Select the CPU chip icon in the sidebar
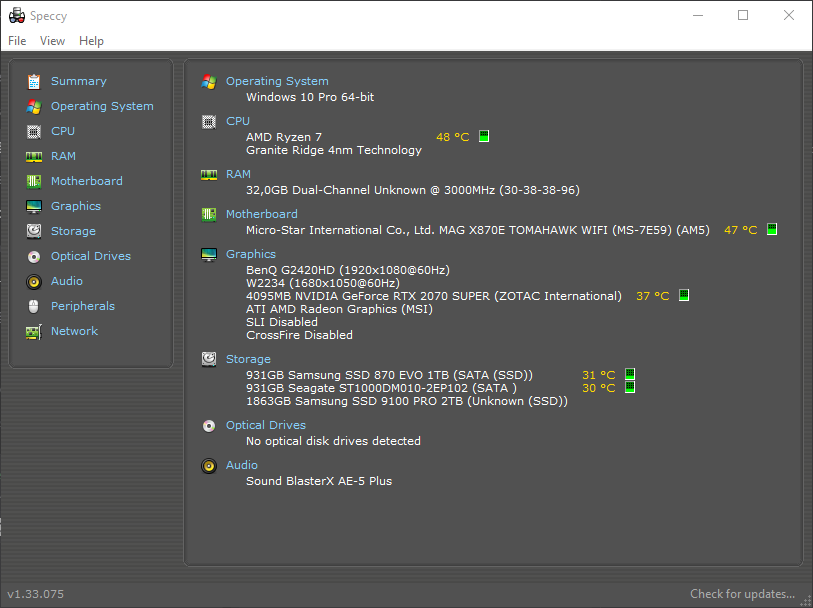This screenshot has height=608, width=813. 34,131
